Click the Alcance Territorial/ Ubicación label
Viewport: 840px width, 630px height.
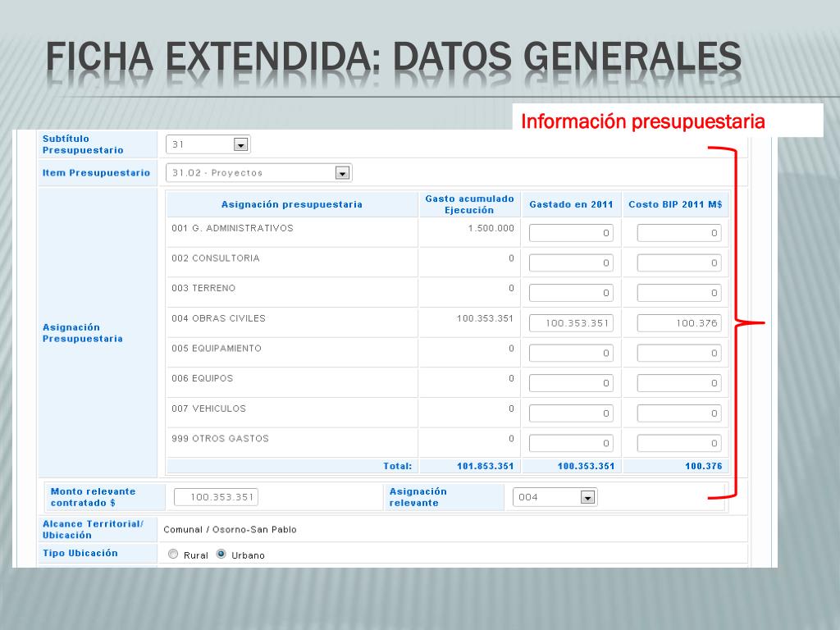click(94, 529)
